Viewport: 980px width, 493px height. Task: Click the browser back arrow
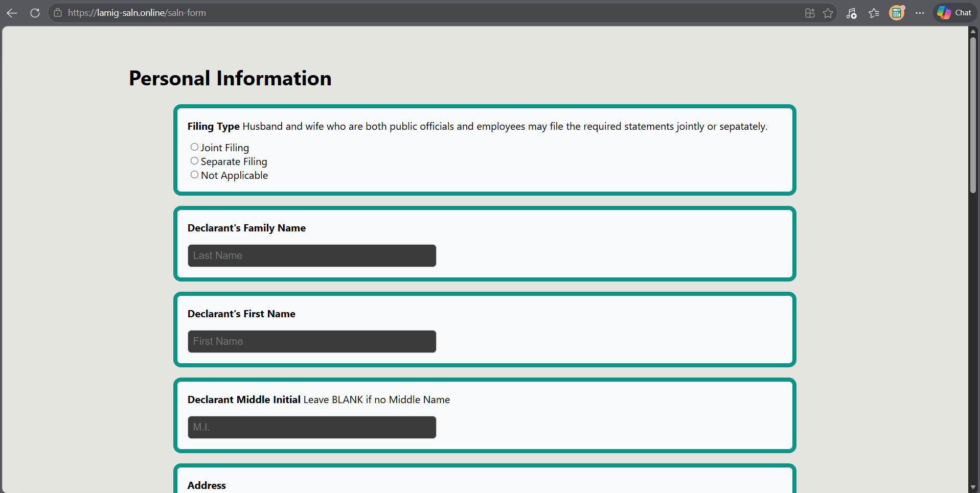[x=12, y=13]
